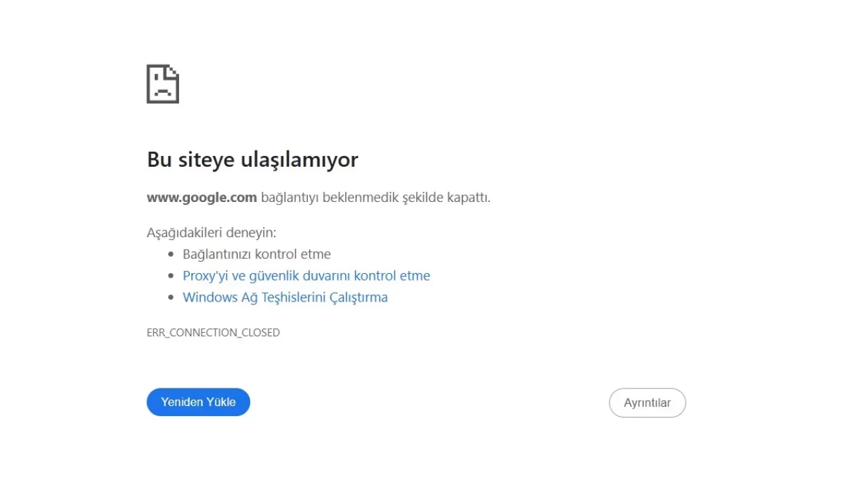Viewport: 868px width, 488px height.
Task: Click the bullet before Windows Ağ Teşhislerini
Action: click(171, 298)
